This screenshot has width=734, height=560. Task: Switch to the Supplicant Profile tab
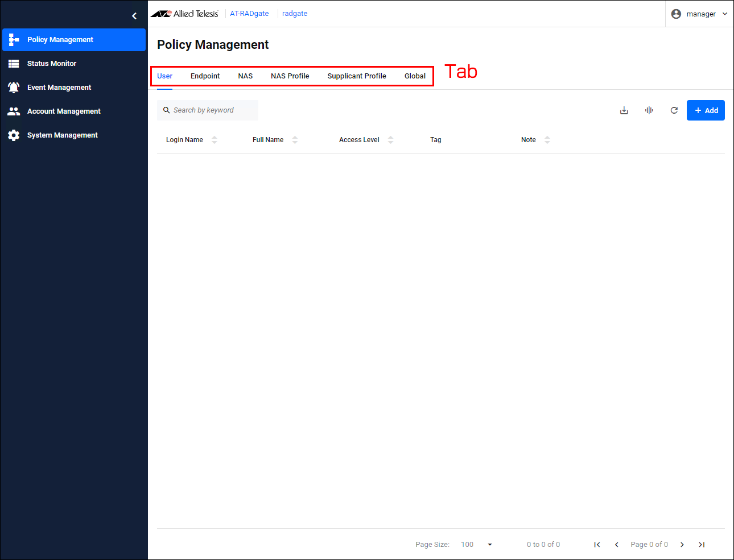click(357, 76)
